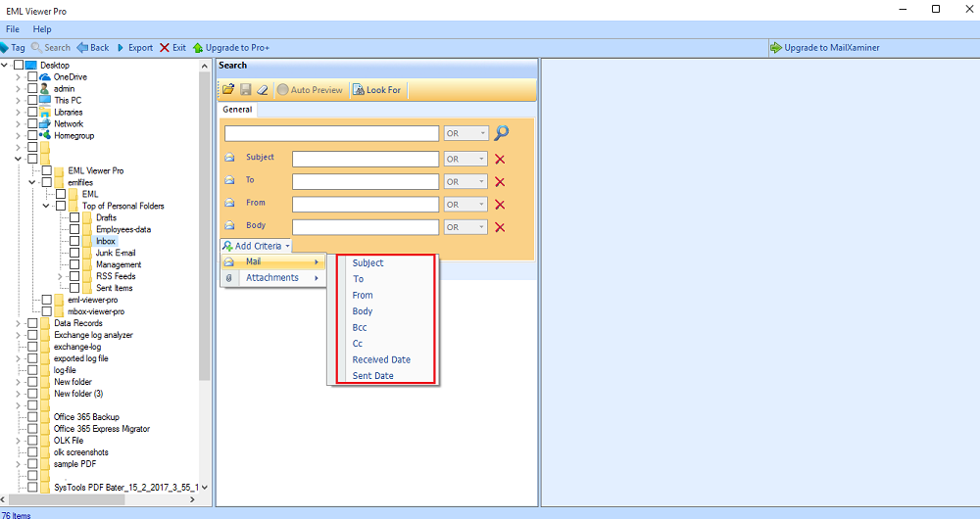Click the Look For button
Viewport: 980px width, 519px height.
click(377, 90)
